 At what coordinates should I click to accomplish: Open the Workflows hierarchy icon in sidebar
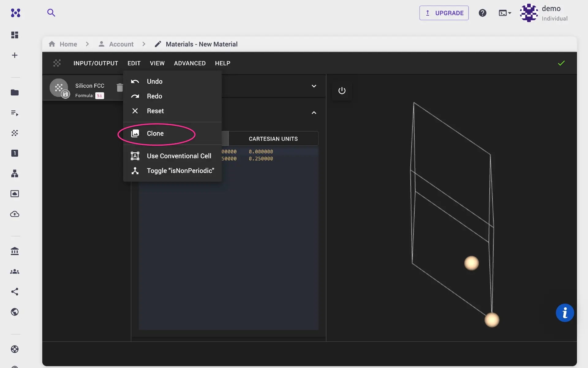14,174
